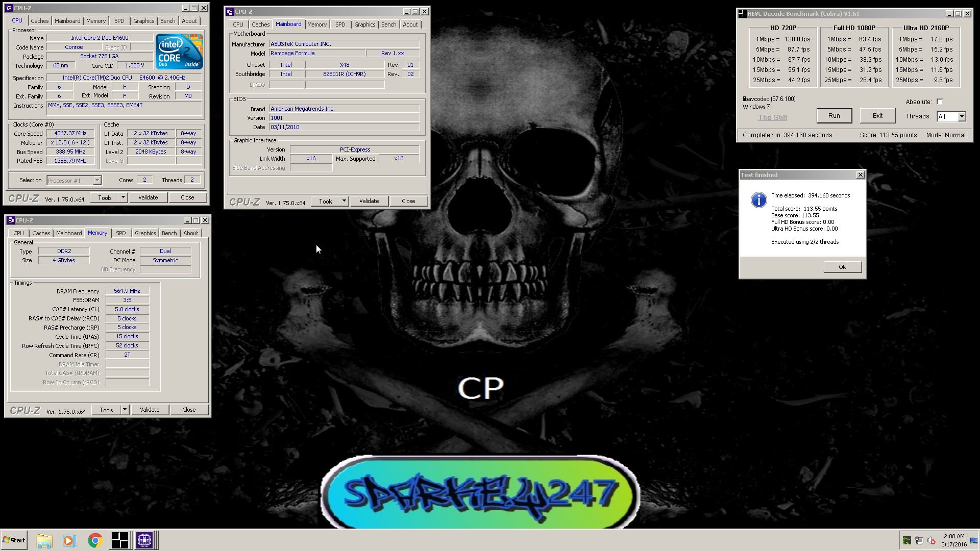Click the Level 2 cache 2048 KBytes value
This screenshot has width=980, height=551.
[151, 152]
